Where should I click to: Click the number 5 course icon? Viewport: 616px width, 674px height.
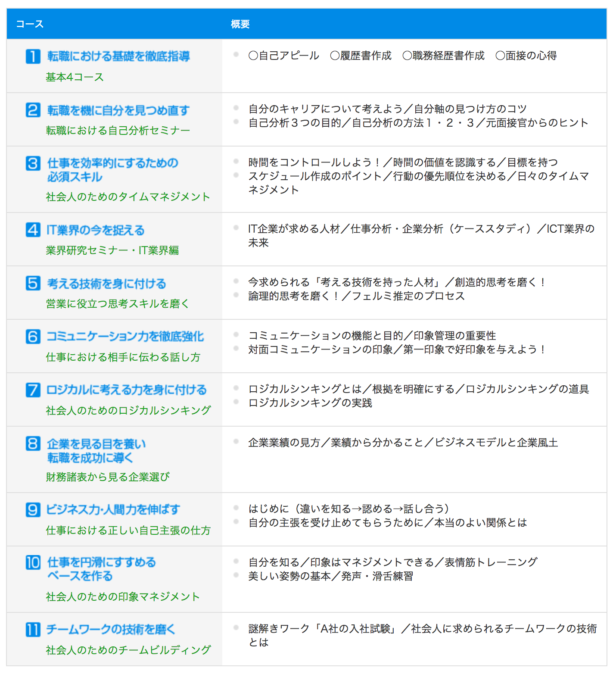click(x=33, y=283)
